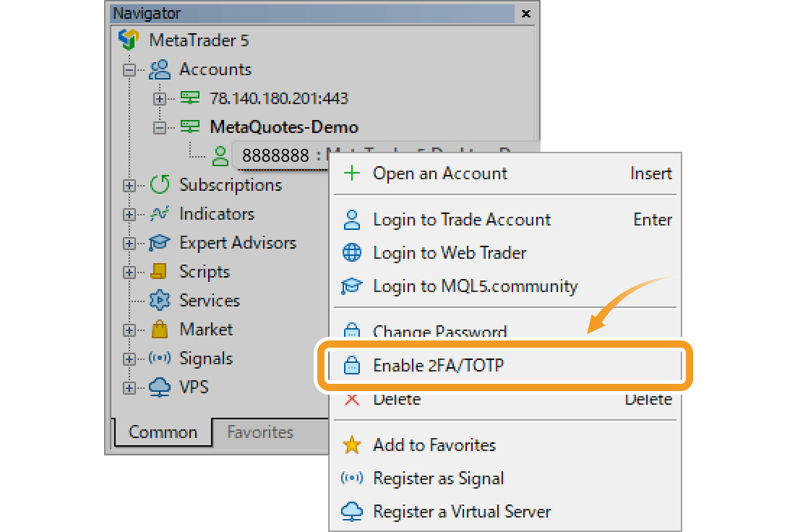Click the red X icon beside Delete
Image resolution: width=795 pixels, height=532 pixels.
tap(352, 399)
